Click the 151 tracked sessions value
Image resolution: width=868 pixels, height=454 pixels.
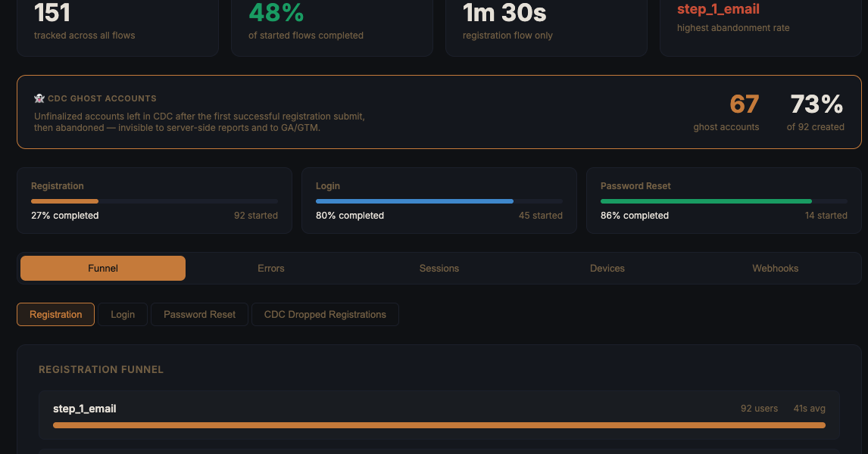tap(52, 13)
